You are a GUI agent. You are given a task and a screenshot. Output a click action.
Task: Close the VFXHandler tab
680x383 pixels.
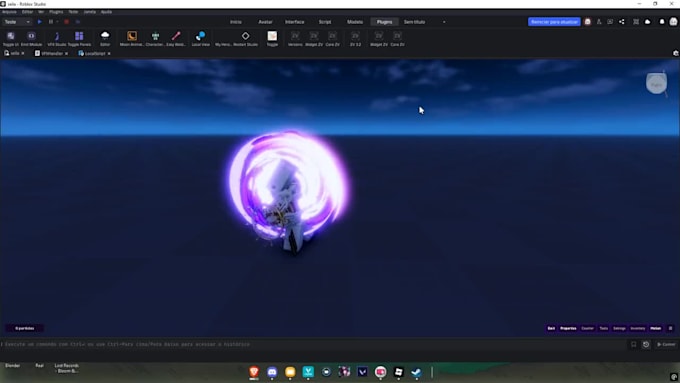coord(66,53)
